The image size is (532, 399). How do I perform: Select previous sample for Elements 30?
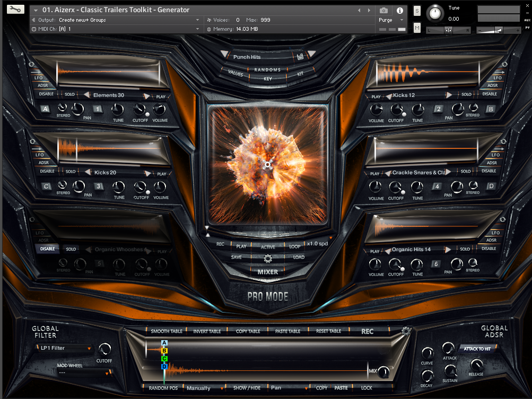click(x=87, y=95)
